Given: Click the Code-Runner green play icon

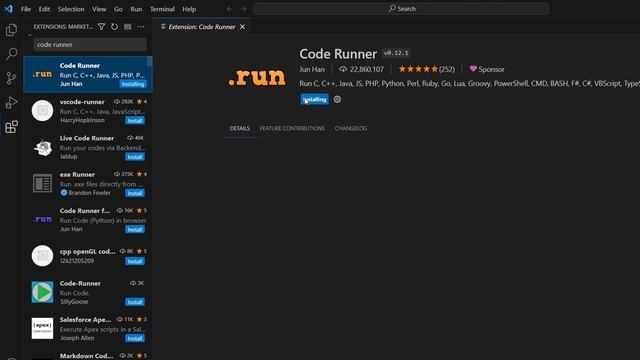Looking at the screenshot, I should click(x=42, y=292).
